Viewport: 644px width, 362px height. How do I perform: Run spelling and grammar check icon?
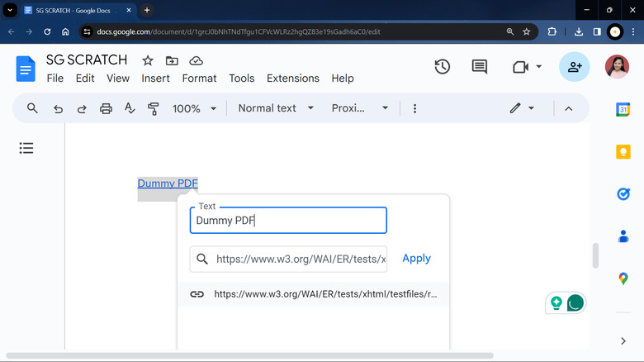pyautogui.click(x=130, y=108)
